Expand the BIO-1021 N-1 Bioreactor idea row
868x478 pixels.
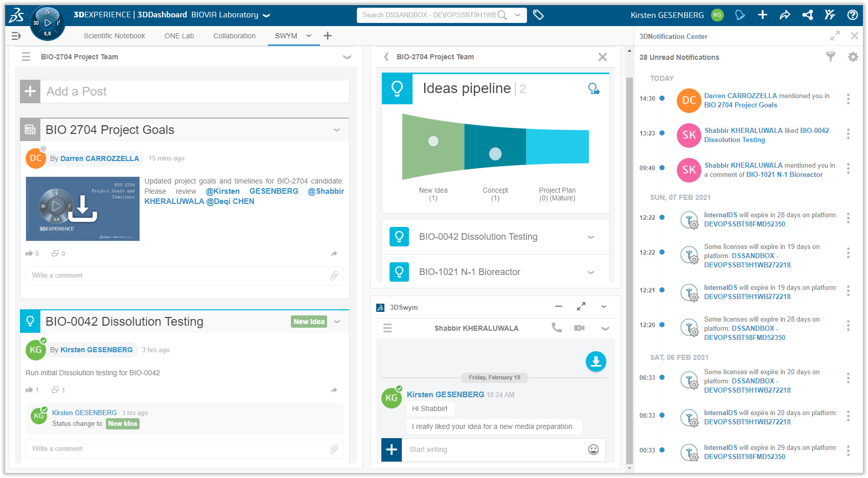click(590, 272)
